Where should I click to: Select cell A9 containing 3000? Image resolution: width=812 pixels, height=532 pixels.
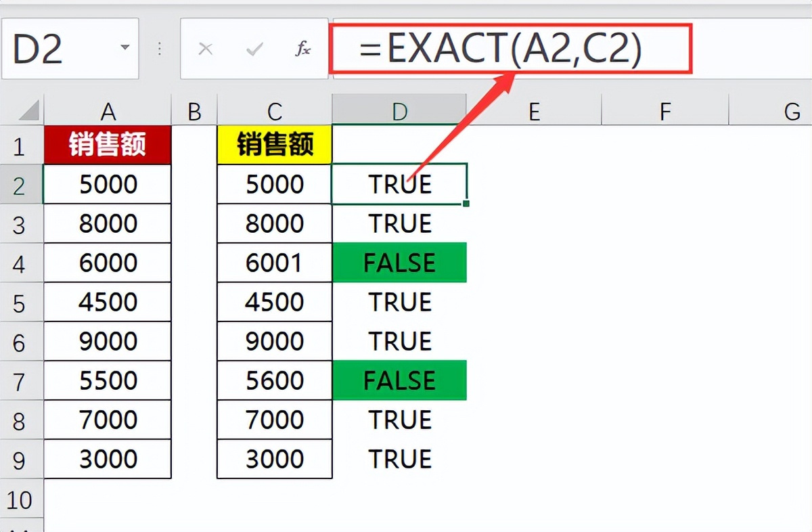(108, 458)
